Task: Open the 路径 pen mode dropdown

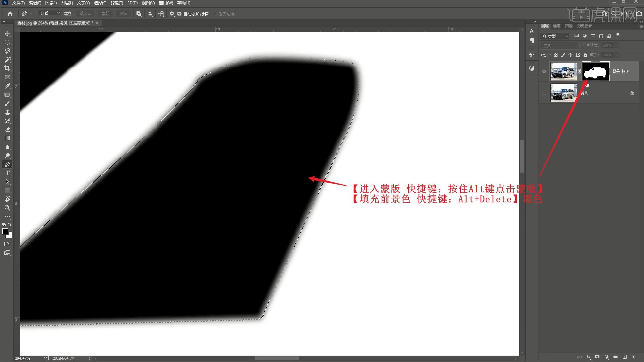Action: click(50, 13)
